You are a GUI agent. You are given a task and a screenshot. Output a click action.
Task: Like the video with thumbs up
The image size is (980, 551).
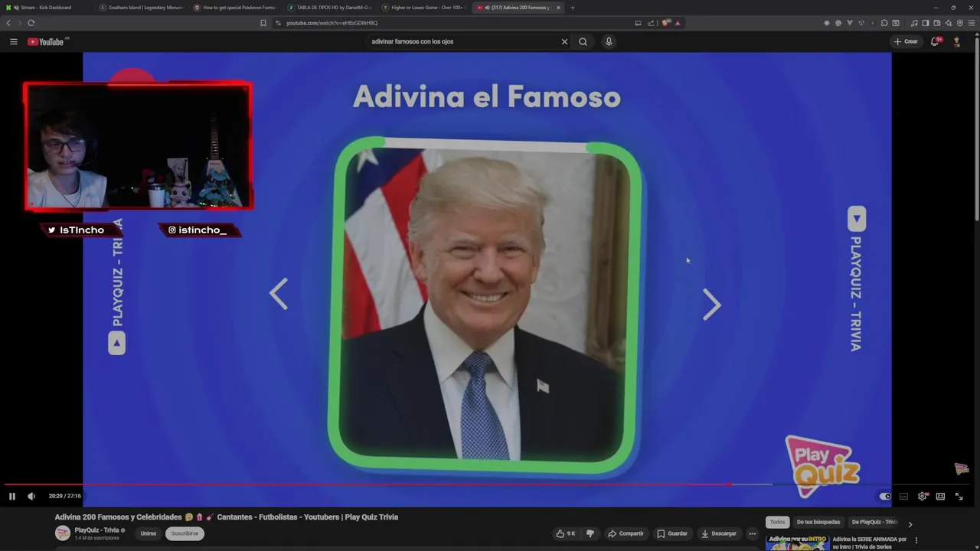[x=566, y=533]
